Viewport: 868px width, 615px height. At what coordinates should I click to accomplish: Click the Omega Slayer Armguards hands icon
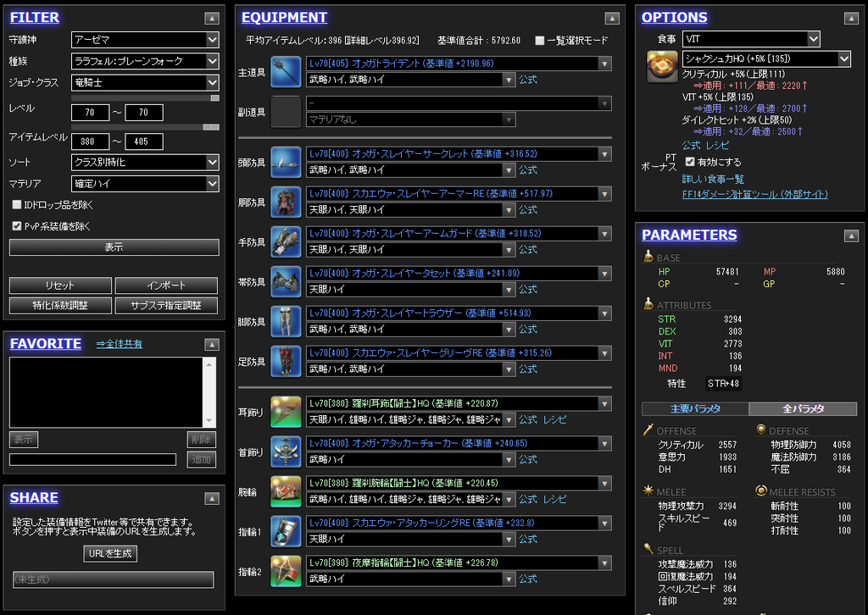(x=286, y=241)
